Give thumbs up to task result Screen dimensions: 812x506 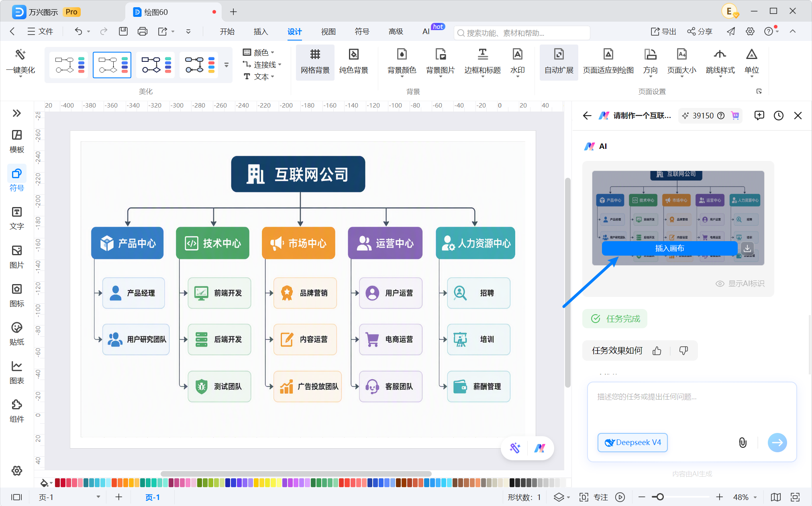[657, 351]
